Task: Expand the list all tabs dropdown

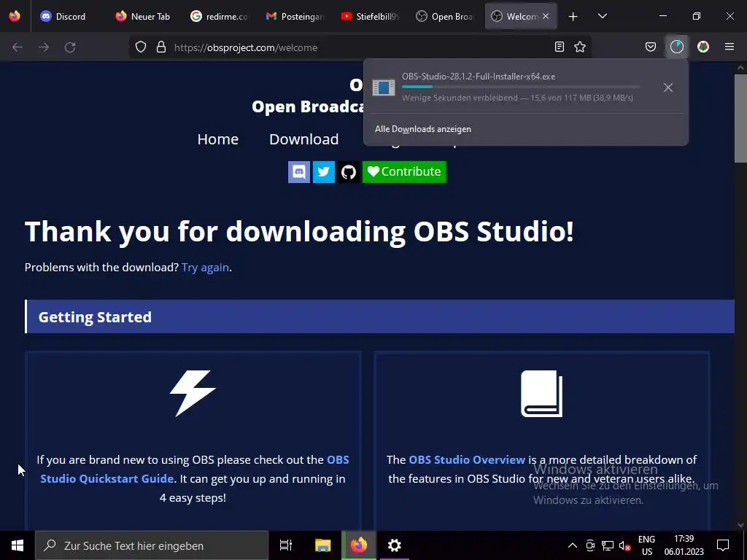Action: click(x=602, y=16)
